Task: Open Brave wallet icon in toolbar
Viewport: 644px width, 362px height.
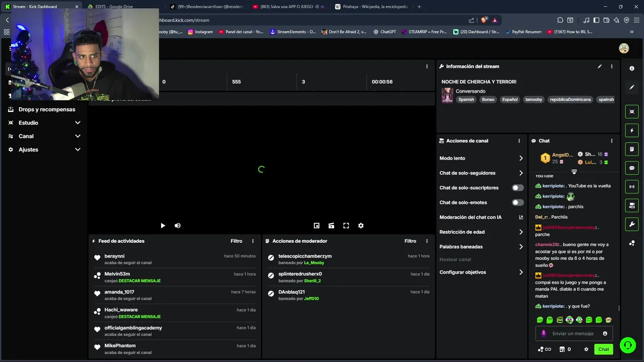Action: point(606,20)
